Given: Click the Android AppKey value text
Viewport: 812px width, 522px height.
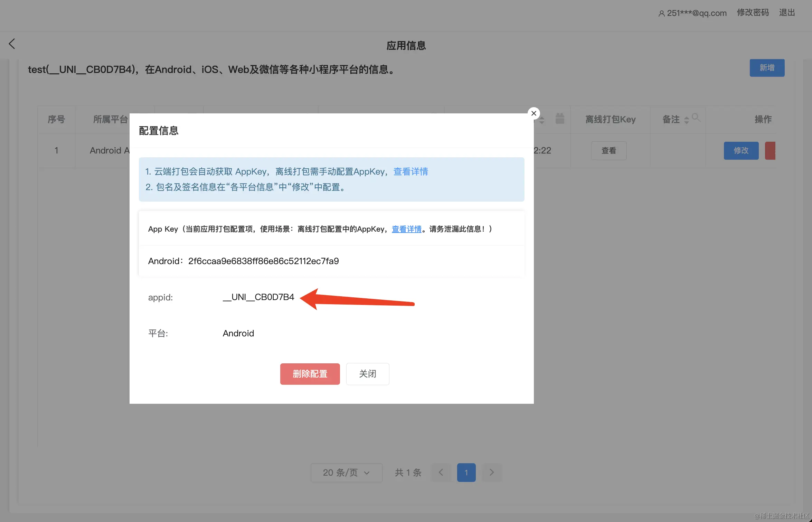Looking at the screenshot, I should (263, 261).
